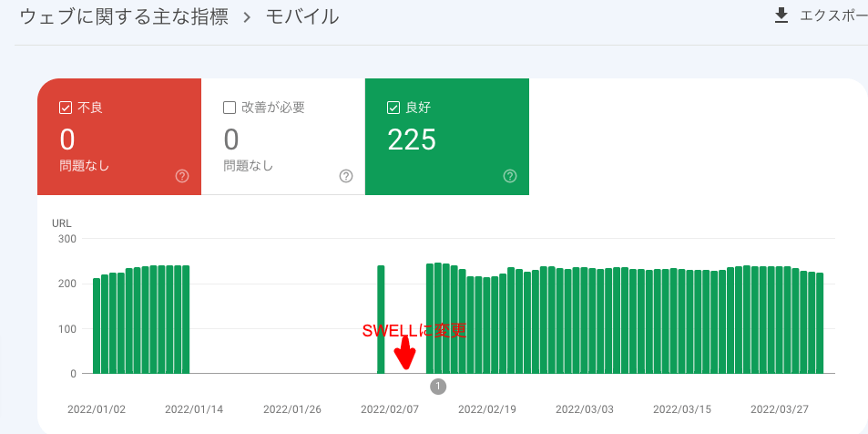The image size is (868, 434).
Task: Open help icon in 良好 card
Action: click(510, 176)
